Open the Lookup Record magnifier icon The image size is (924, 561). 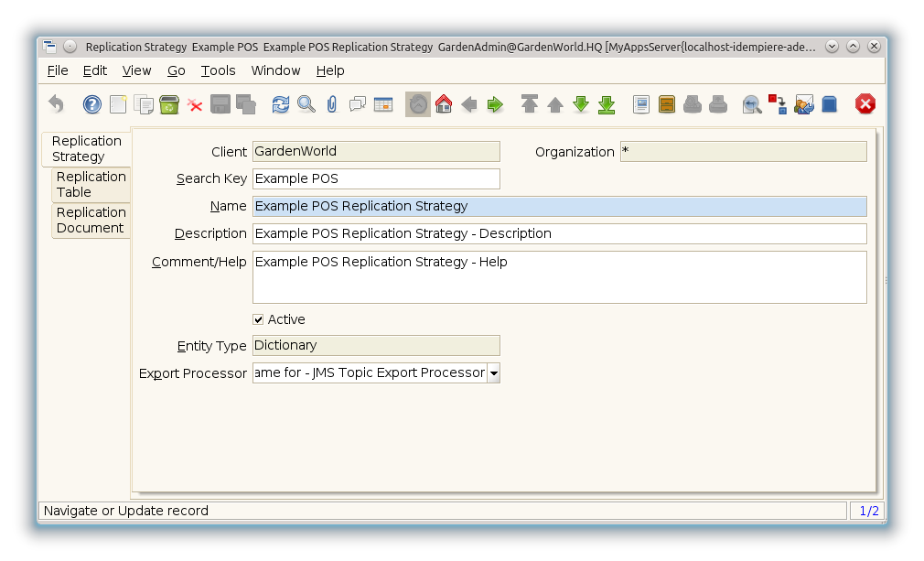[306, 104]
